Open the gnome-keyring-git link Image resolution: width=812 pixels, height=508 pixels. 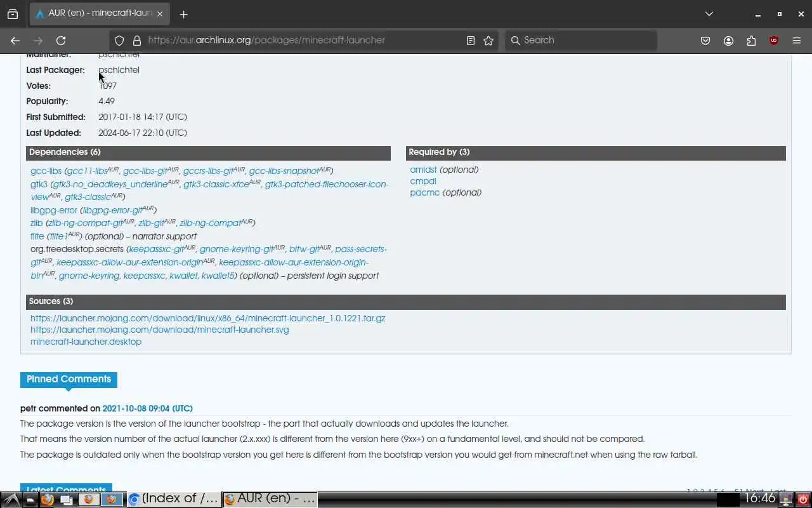pos(237,249)
